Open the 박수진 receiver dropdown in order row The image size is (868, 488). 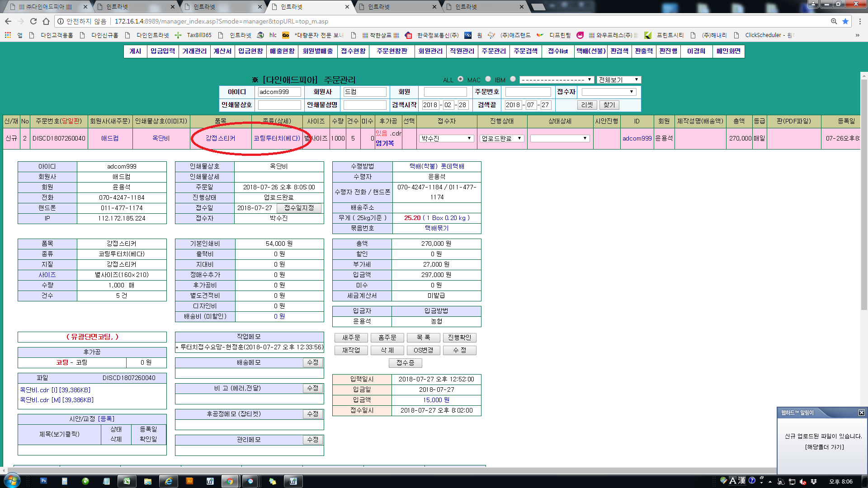pos(446,138)
